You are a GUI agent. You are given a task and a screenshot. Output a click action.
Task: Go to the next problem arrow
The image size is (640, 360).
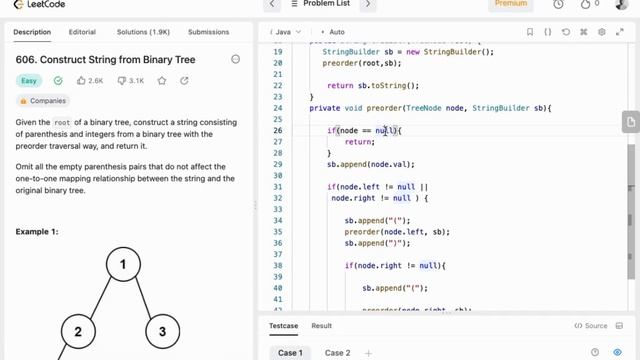[368, 4]
